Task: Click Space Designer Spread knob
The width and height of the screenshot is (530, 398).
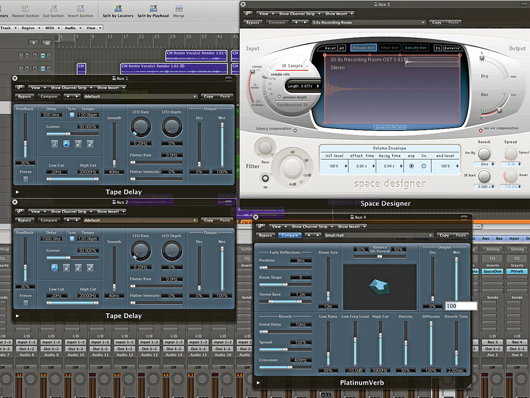Action: tap(511, 153)
